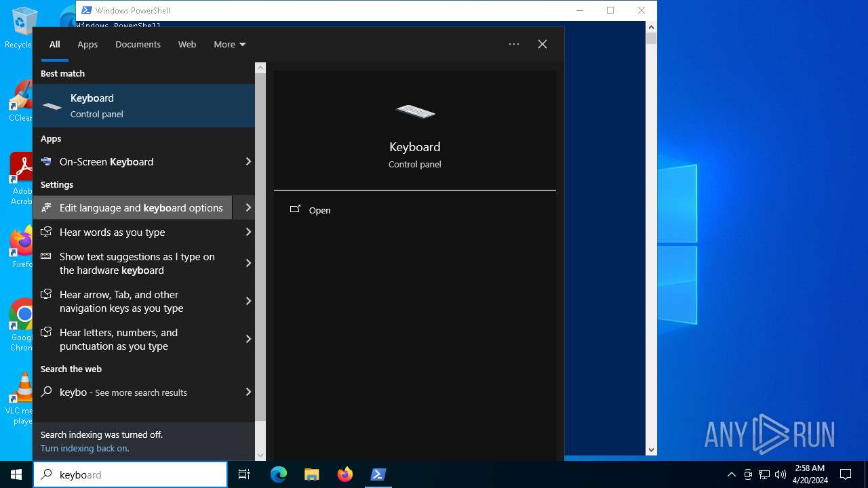Screen dimensions: 868x488
Task: Open Task View on taskbar
Action: [x=244, y=474]
